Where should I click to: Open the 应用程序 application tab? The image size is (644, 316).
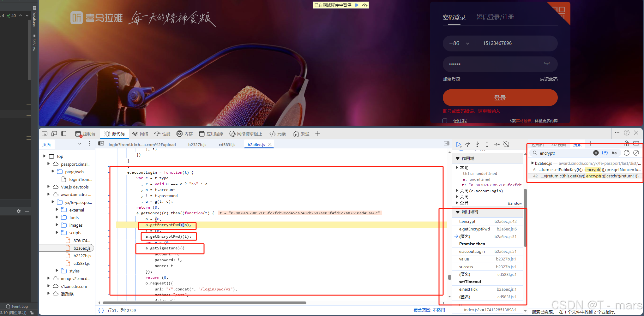211,134
